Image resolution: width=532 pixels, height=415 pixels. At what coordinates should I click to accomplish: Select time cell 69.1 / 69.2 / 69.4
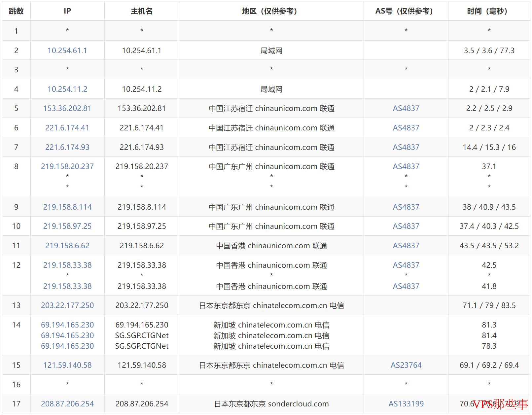(x=489, y=365)
